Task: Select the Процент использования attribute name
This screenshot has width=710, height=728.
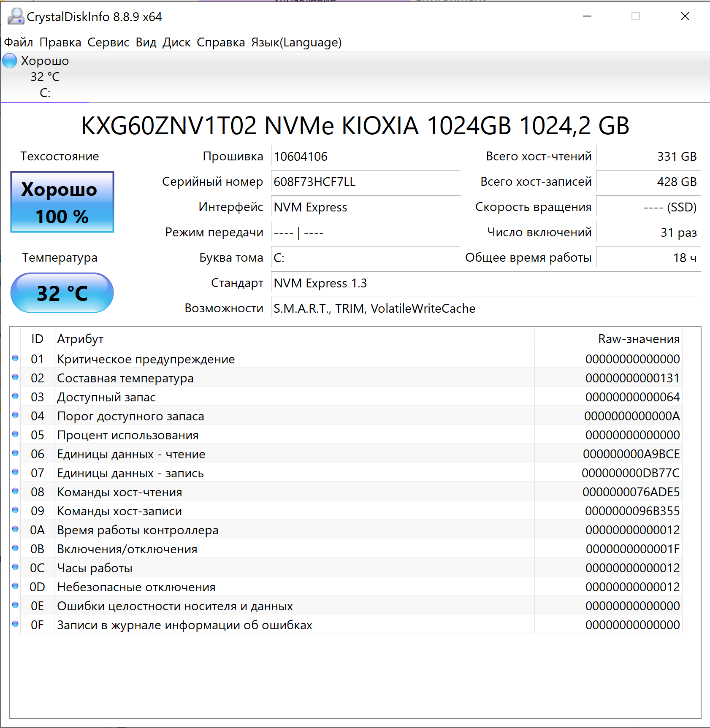Action: pos(128,435)
